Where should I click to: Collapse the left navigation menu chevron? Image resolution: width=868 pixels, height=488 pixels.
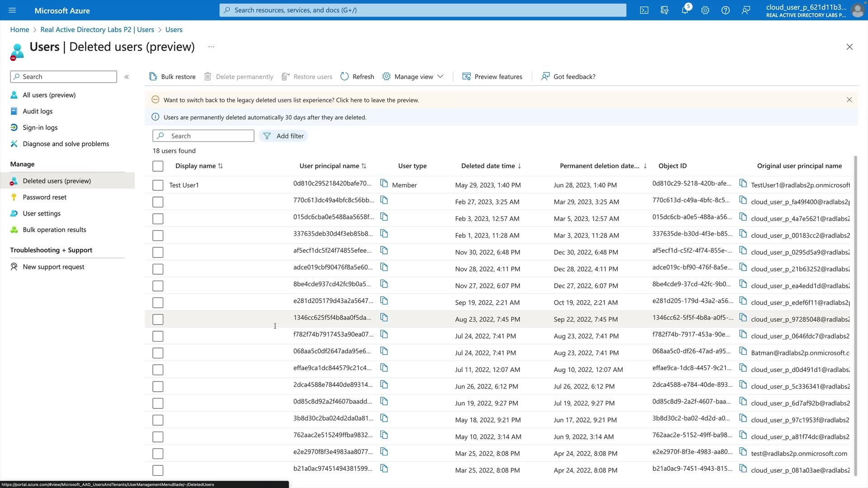click(127, 77)
